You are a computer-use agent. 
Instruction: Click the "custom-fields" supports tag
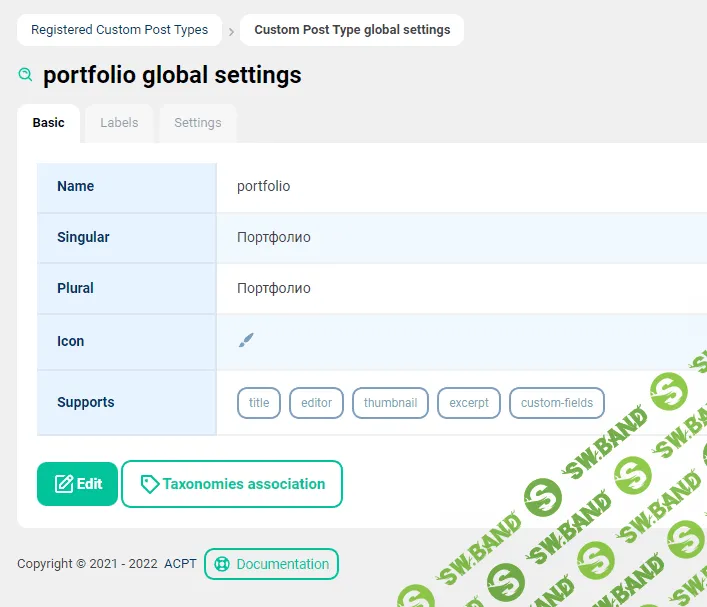557,403
